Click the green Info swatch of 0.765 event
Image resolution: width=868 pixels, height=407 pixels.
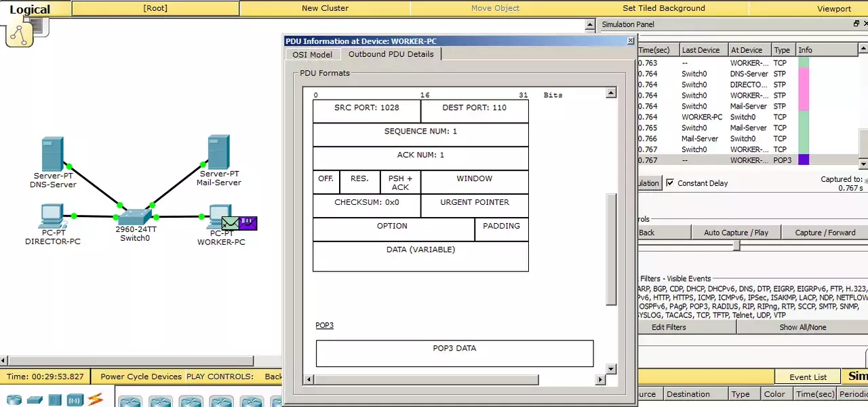[x=804, y=128]
